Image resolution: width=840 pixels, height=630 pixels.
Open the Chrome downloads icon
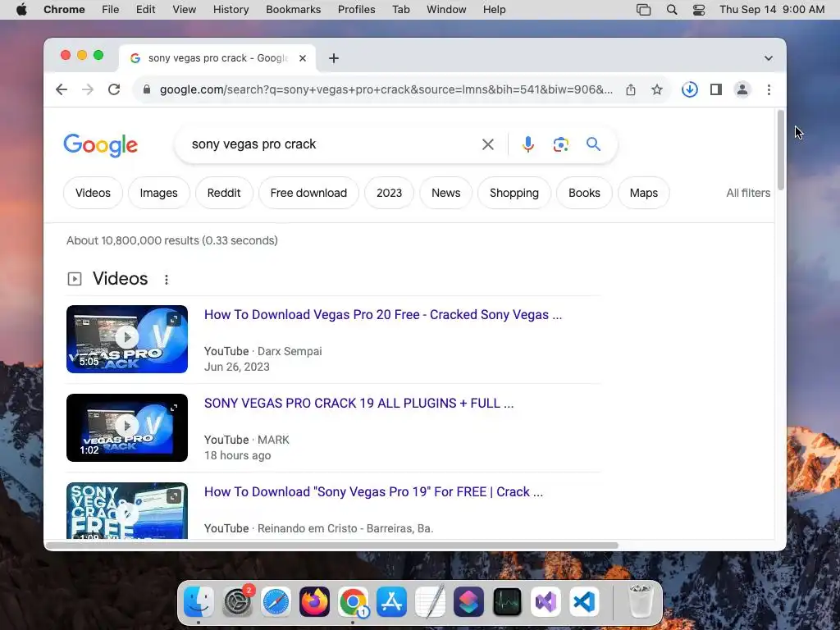tap(689, 89)
